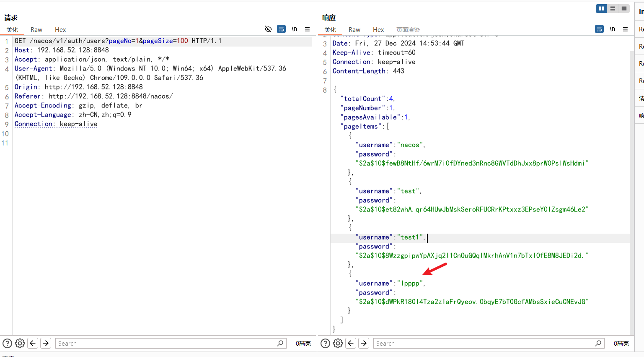Viewport: 644px width, 357px height.
Task: Go to previous match in request search
Action: pos(33,343)
